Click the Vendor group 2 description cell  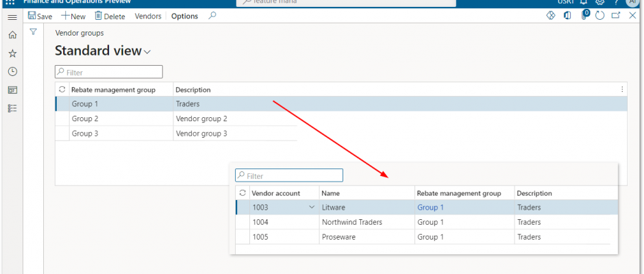(235, 119)
